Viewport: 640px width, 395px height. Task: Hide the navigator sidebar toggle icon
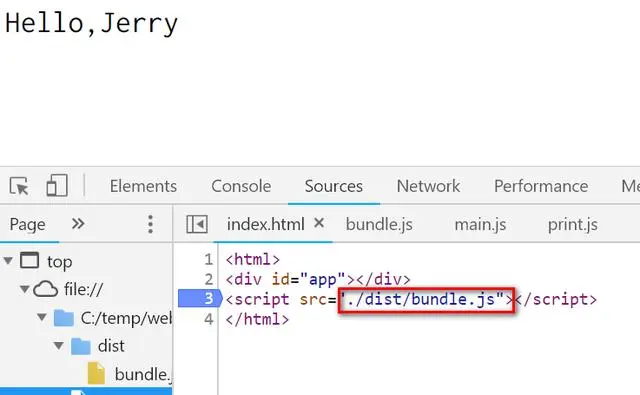point(197,224)
